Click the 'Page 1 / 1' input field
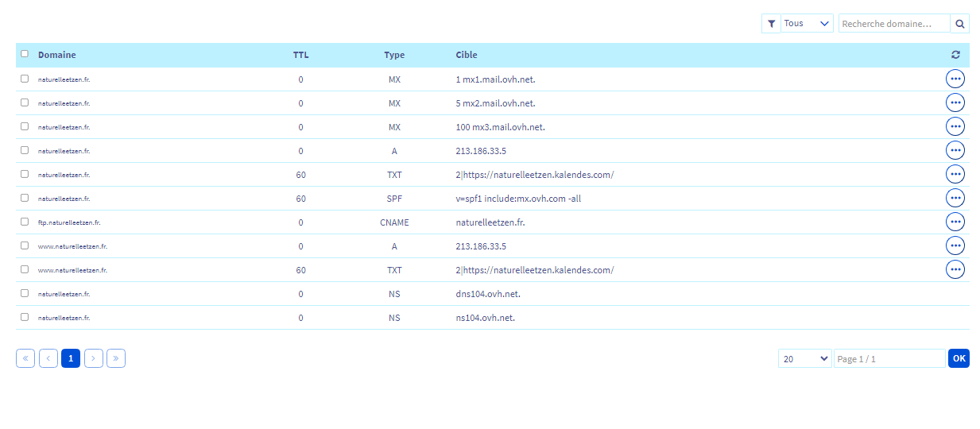Screen dimensions: 980x429 pos(889,358)
